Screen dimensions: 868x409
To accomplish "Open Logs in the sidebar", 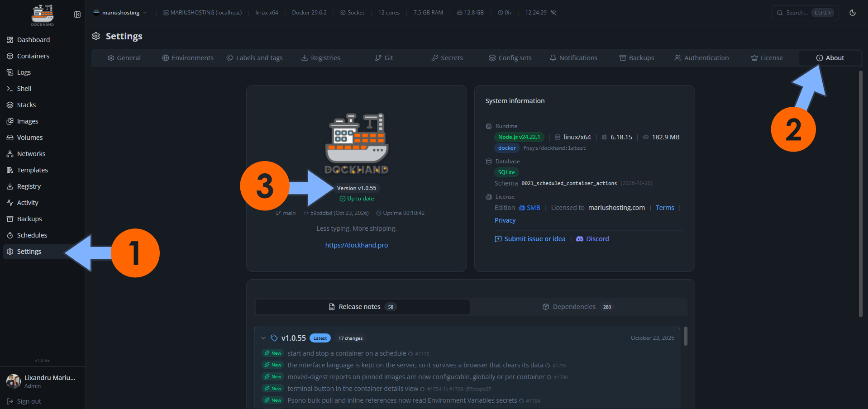I will coord(43,72).
